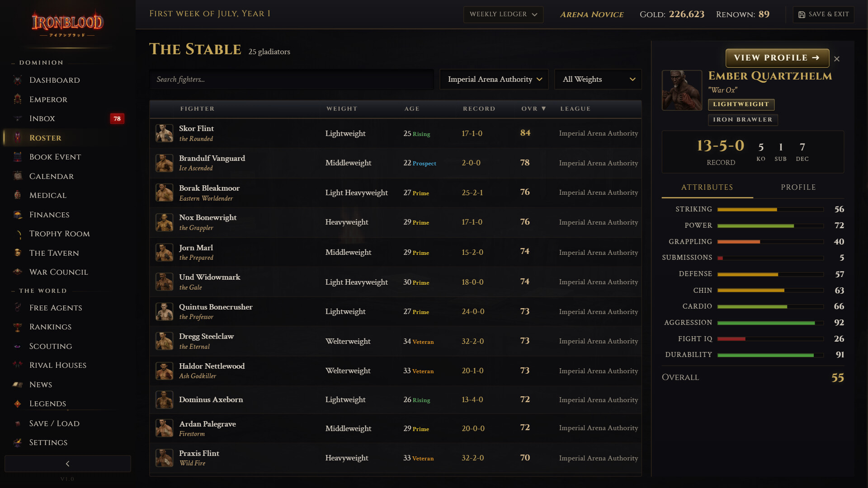Click the Search fighters input field
Viewport: 868px width, 488px height.
292,80
